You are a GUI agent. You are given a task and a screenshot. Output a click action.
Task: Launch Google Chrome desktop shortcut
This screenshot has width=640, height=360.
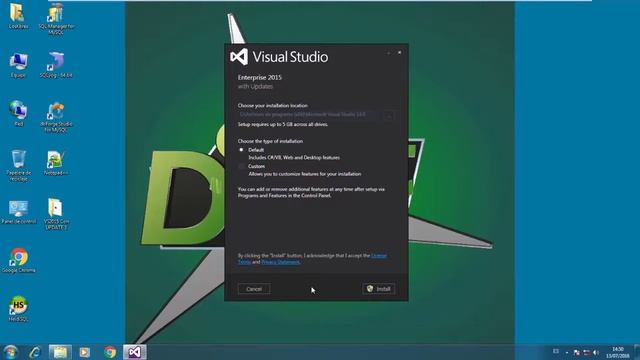point(18,260)
